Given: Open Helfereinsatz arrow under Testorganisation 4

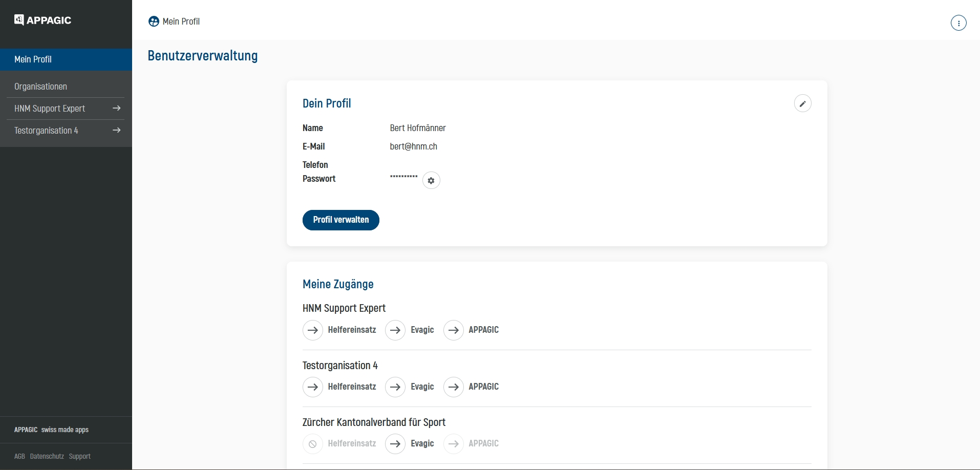Looking at the screenshot, I should 313,387.
